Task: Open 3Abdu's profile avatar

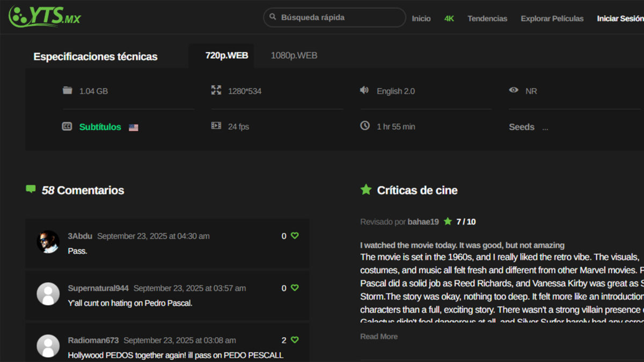Action: pos(48,242)
